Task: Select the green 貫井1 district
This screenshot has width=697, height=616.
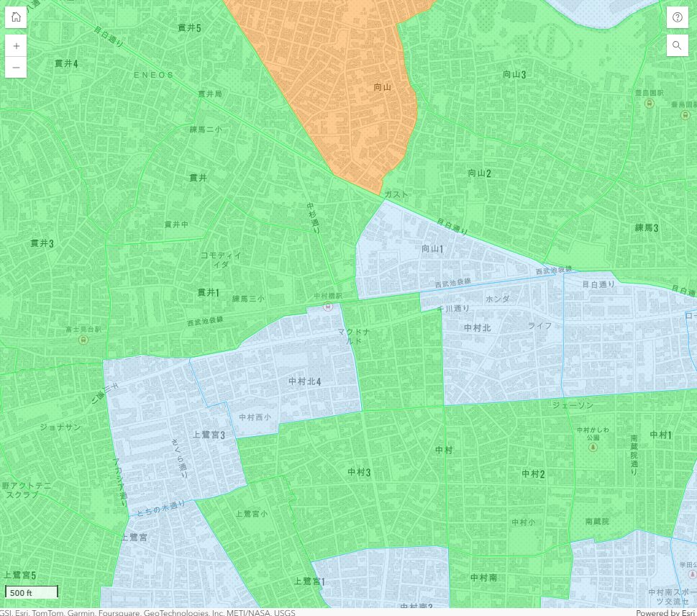Action: click(x=208, y=292)
